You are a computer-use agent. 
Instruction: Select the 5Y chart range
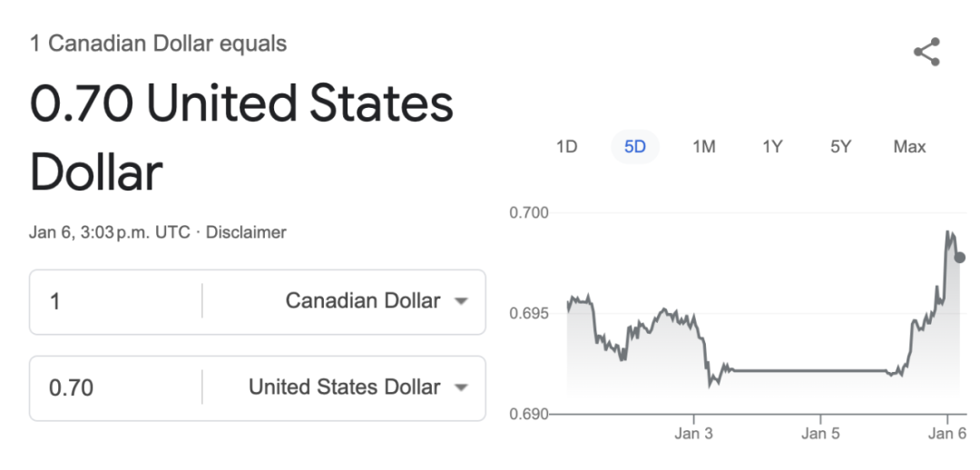click(x=840, y=147)
